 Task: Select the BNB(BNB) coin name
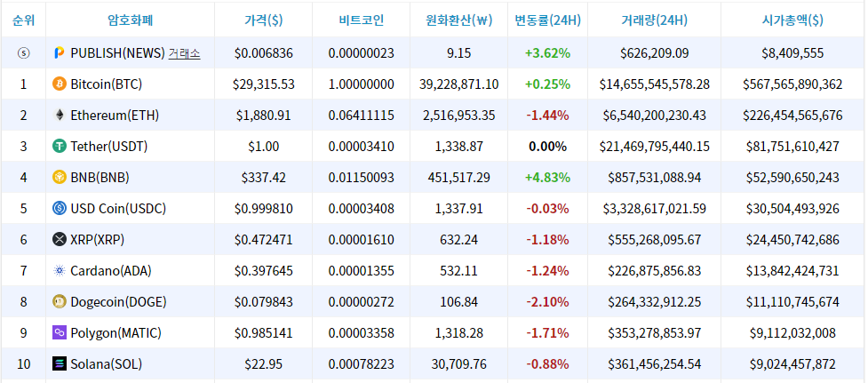pyautogui.click(x=100, y=177)
